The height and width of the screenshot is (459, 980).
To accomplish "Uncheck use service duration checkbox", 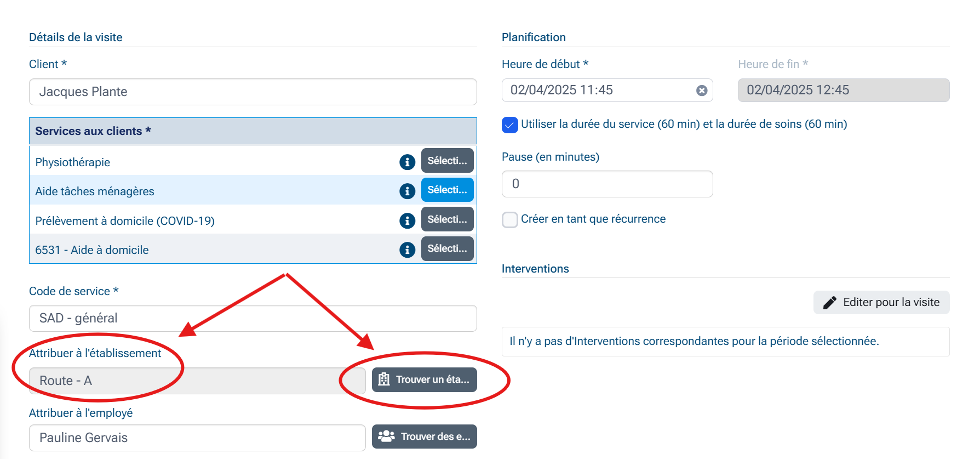I will pyautogui.click(x=509, y=125).
